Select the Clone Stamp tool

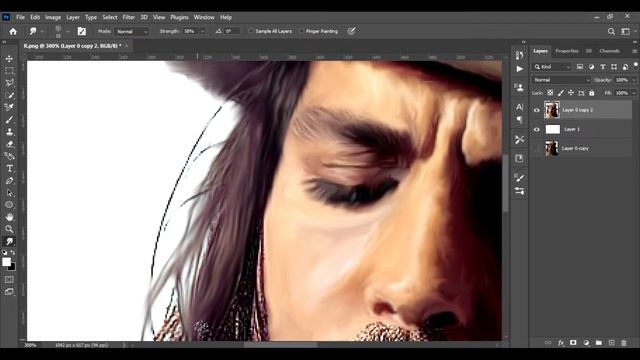pyautogui.click(x=9, y=132)
